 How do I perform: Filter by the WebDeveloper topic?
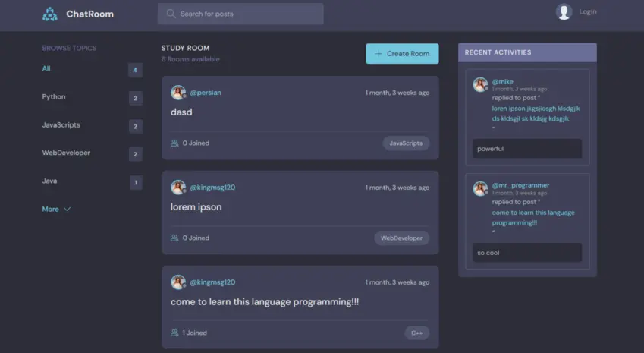pyautogui.click(x=66, y=153)
